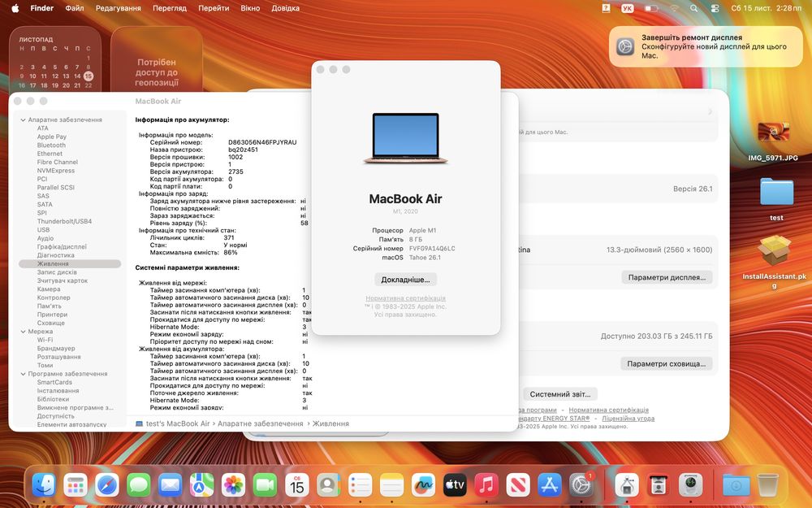Collapse the Апаратне забезпечення section
This screenshot has width=812, height=508.
point(23,119)
